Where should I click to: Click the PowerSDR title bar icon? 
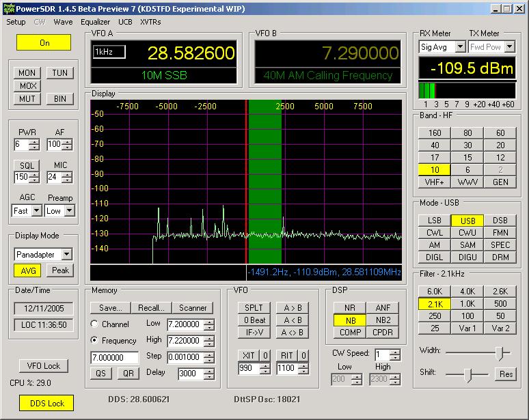pos(9,8)
